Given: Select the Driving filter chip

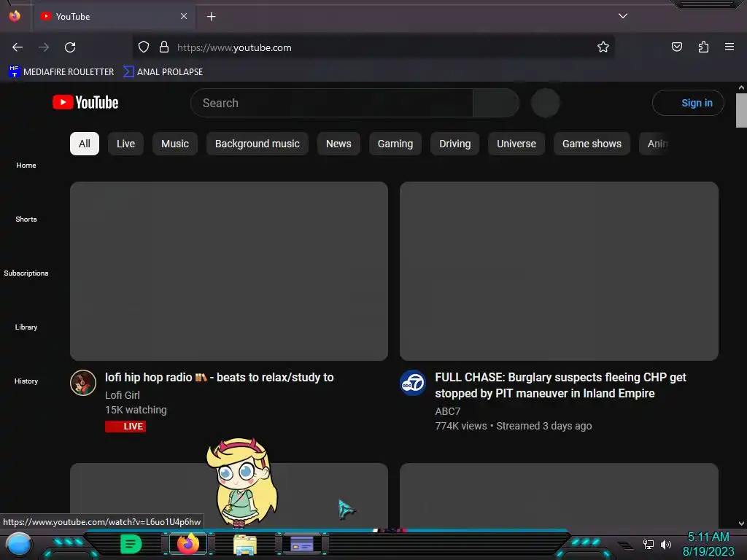Looking at the screenshot, I should (455, 144).
